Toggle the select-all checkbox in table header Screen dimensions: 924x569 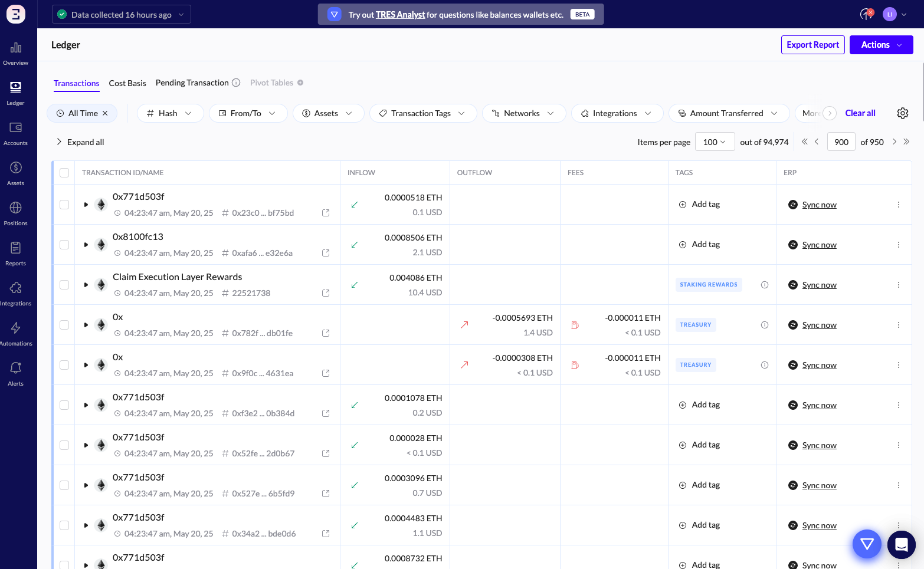pyautogui.click(x=64, y=173)
